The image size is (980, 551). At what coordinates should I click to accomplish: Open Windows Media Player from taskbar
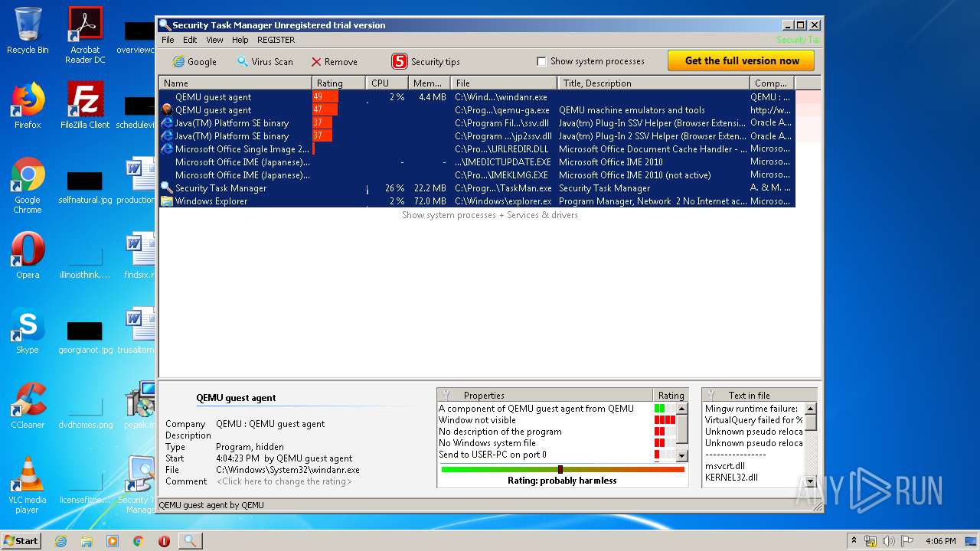pyautogui.click(x=113, y=541)
